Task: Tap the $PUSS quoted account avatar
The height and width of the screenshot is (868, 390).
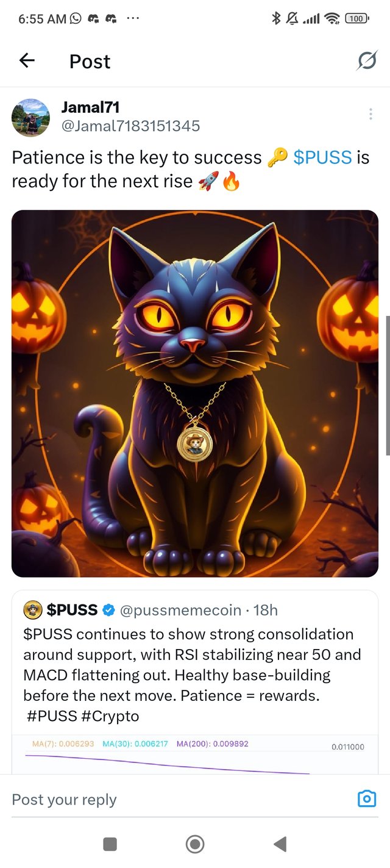Action: click(x=32, y=609)
